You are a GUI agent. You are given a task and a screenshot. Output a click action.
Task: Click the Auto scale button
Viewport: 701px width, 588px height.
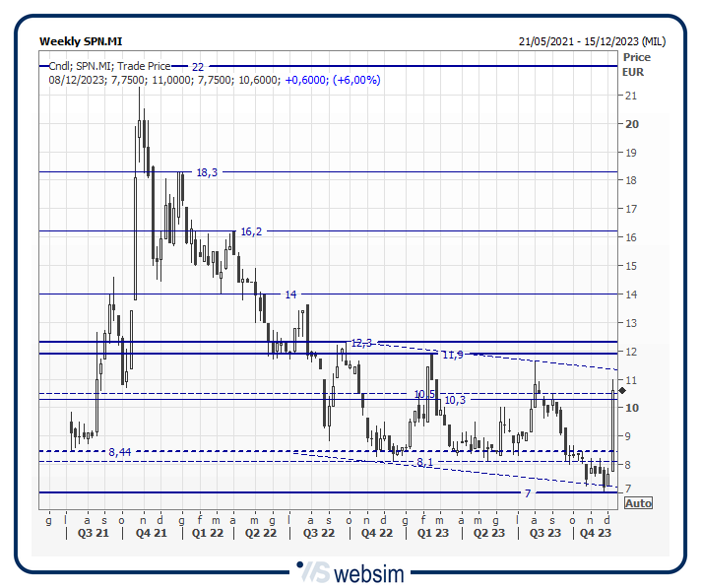click(x=638, y=503)
